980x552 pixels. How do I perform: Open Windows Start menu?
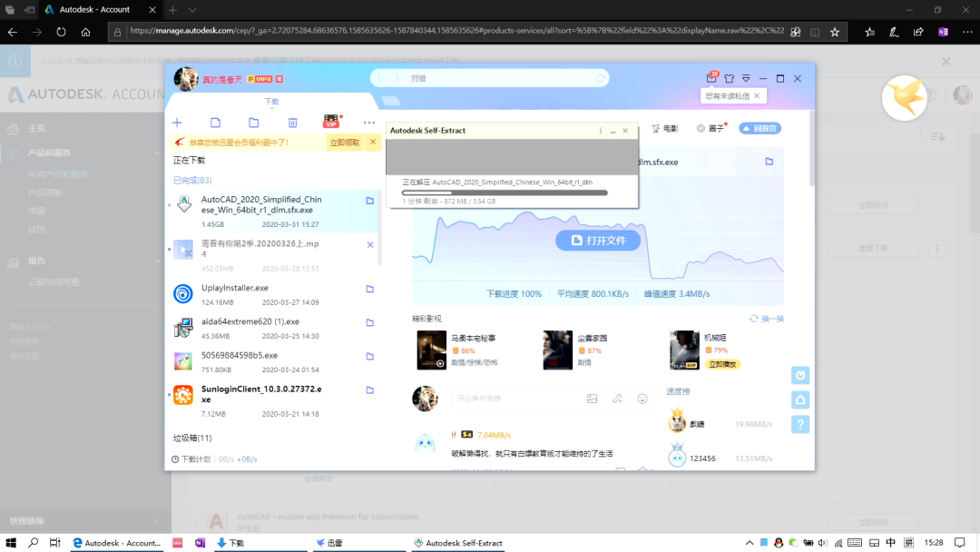coord(11,543)
